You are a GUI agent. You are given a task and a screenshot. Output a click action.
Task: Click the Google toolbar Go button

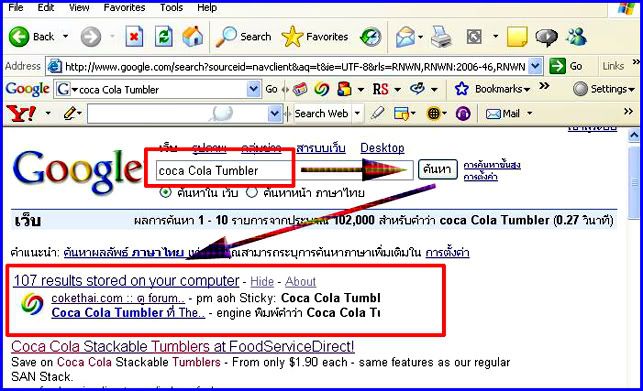pyautogui.click(x=271, y=89)
